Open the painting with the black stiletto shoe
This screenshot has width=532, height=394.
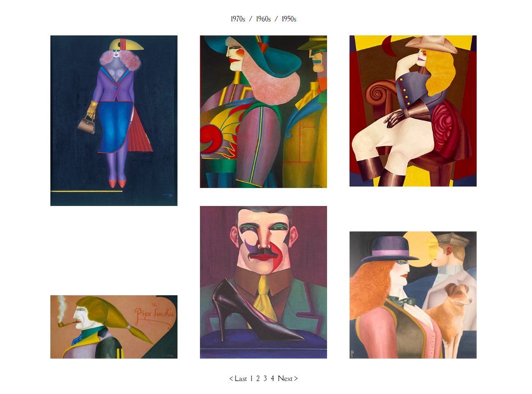click(x=263, y=282)
